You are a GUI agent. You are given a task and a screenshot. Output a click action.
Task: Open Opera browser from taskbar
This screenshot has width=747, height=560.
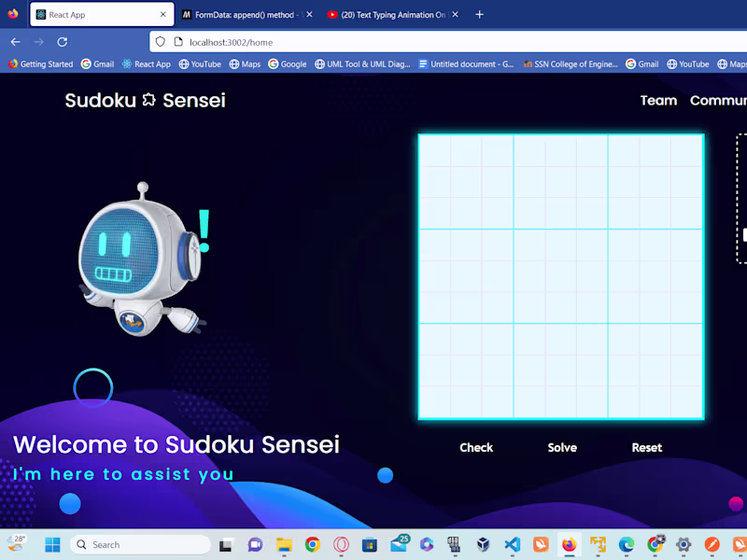click(x=341, y=544)
